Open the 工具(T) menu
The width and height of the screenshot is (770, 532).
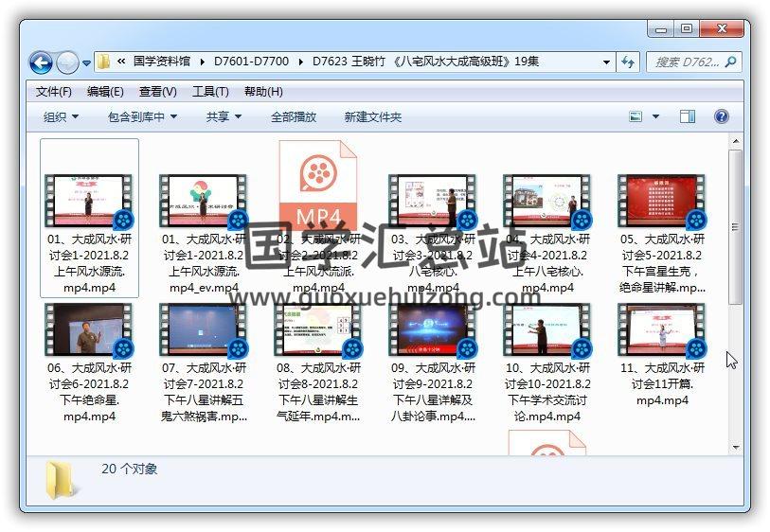pyautogui.click(x=209, y=92)
